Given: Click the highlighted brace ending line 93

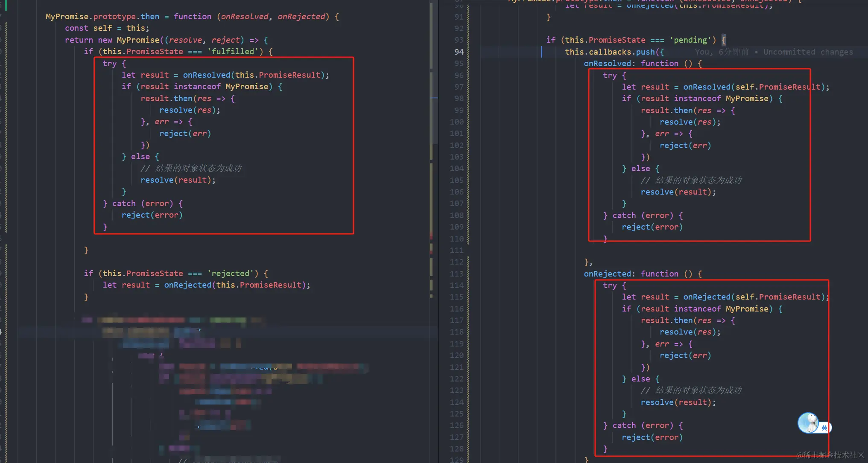Looking at the screenshot, I should [x=724, y=40].
